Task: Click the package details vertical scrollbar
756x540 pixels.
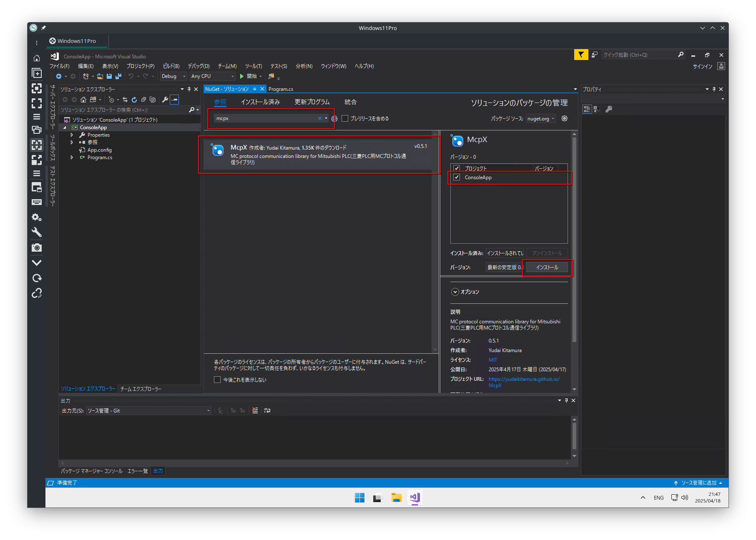Action: point(574,240)
